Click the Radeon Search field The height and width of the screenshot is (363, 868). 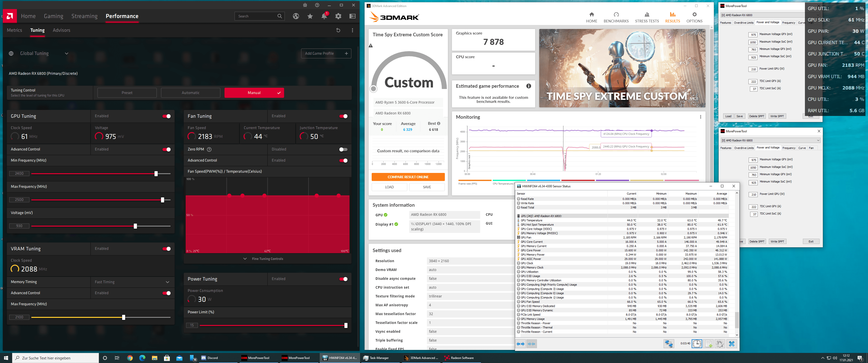coord(259,16)
